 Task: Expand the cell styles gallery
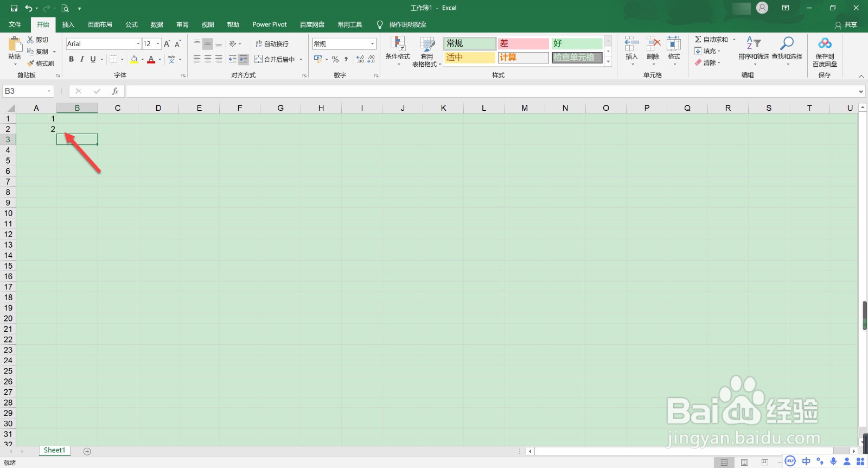tap(608, 61)
